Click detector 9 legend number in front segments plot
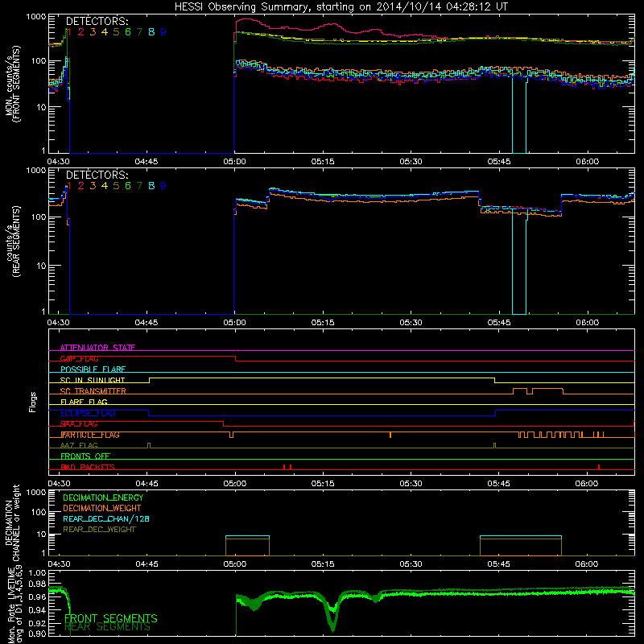The height and width of the screenshot is (644, 644). tap(163, 32)
